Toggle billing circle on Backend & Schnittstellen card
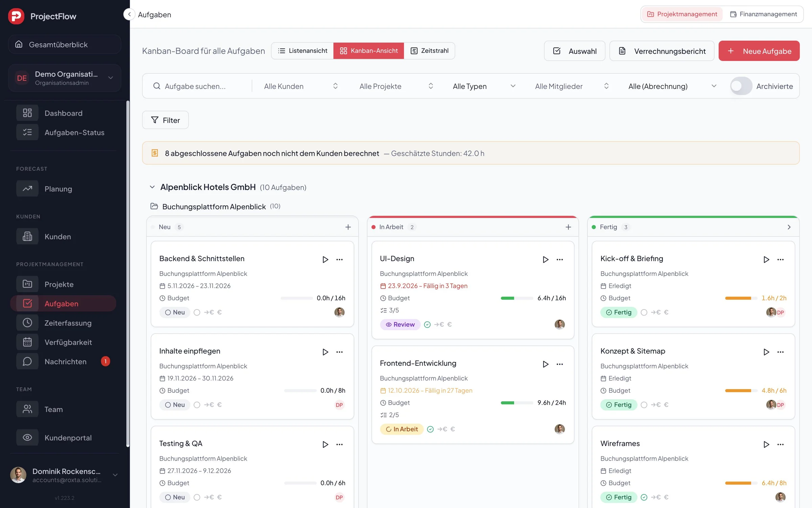This screenshot has height=508, width=812. [x=197, y=312]
